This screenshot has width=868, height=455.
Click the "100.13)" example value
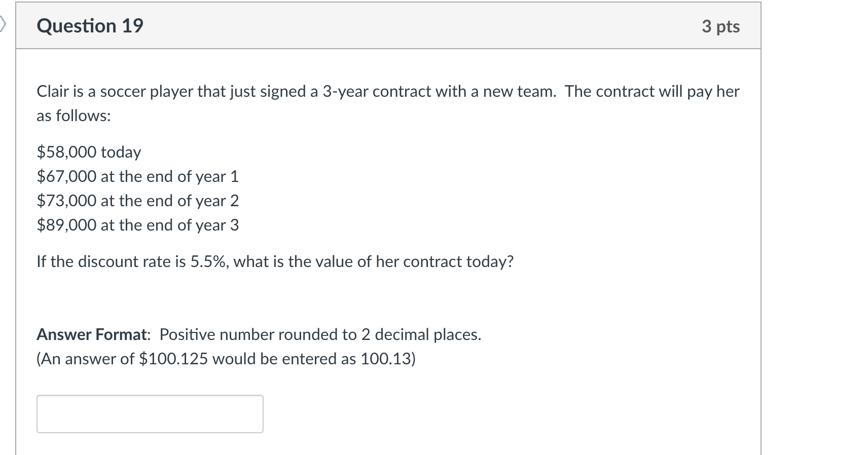388,359
